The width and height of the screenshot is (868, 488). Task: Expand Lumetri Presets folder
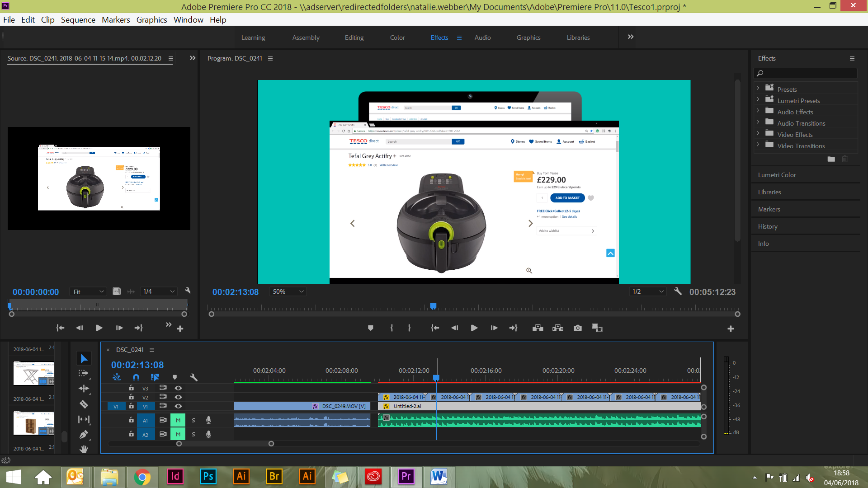(758, 99)
